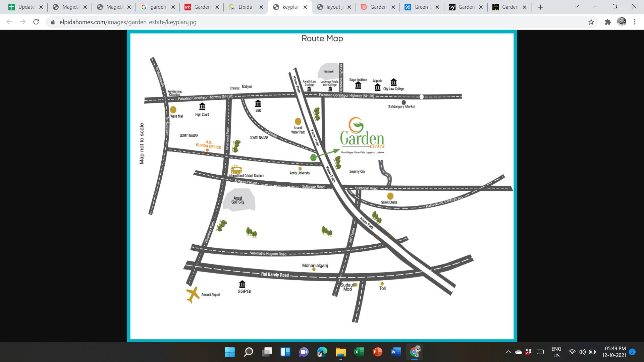Click the browser reload button

click(36, 22)
